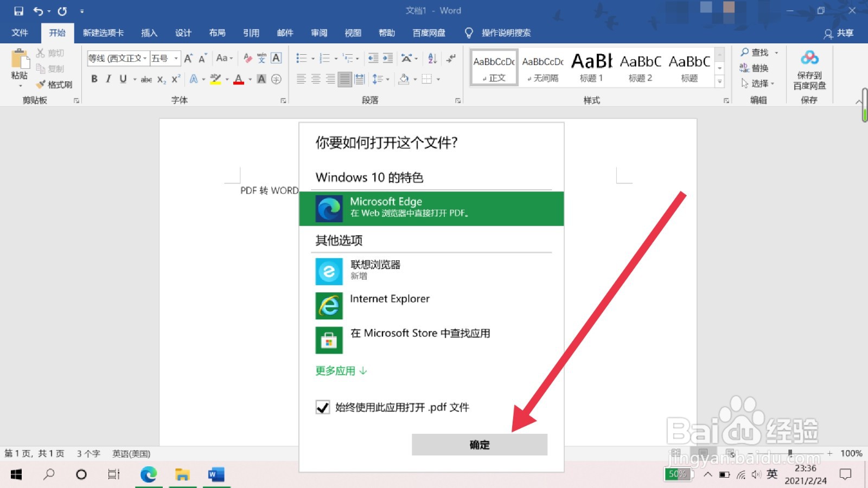The height and width of the screenshot is (488, 868).
Task: Justify the paragraph text
Action: pos(344,79)
